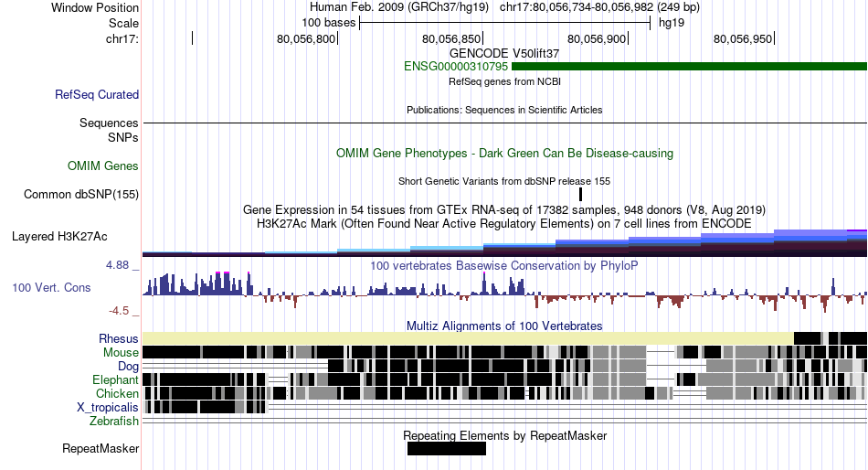Select the Chicken alignment label
868x470 pixels.
pyautogui.click(x=117, y=393)
